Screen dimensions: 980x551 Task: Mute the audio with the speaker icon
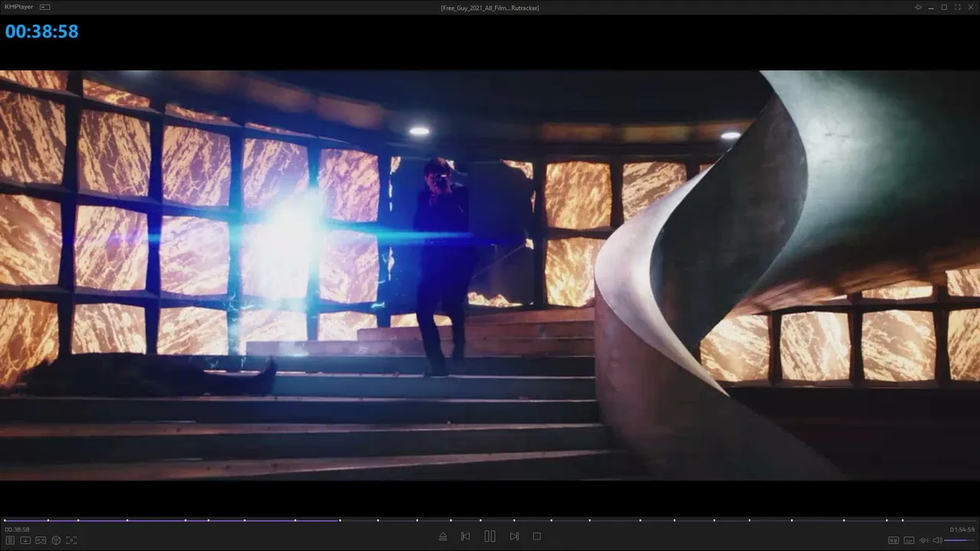[937, 540]
